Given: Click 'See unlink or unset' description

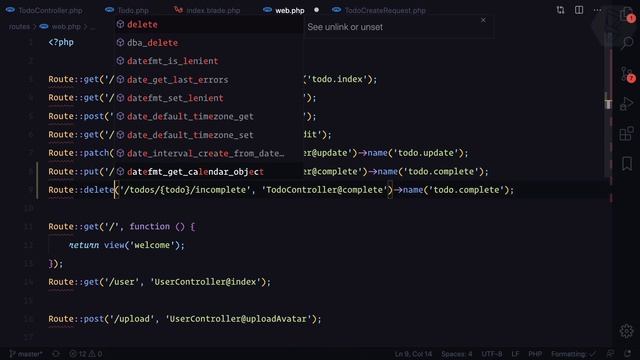Looking at the screenshot, I should [x=345, y=27].
